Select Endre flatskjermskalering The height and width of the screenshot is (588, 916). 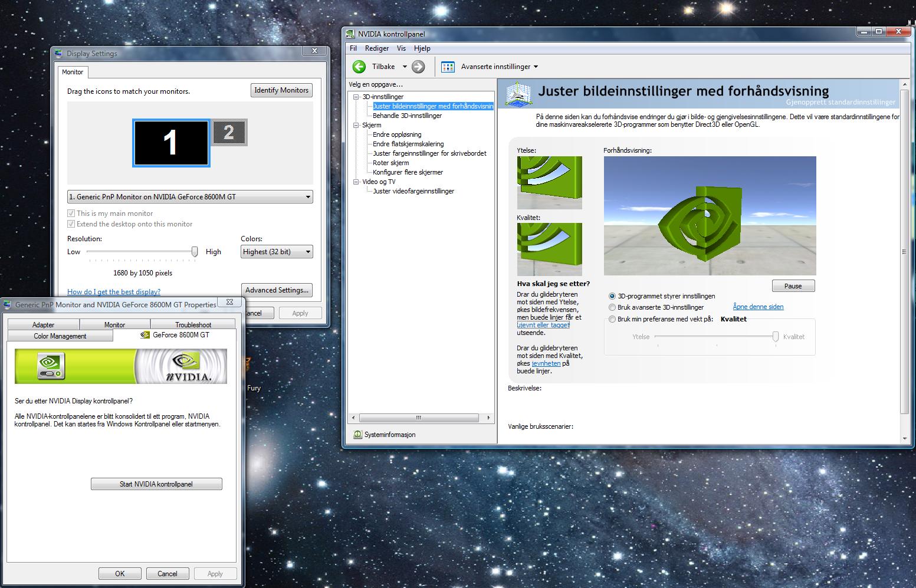tap(408, 144)
